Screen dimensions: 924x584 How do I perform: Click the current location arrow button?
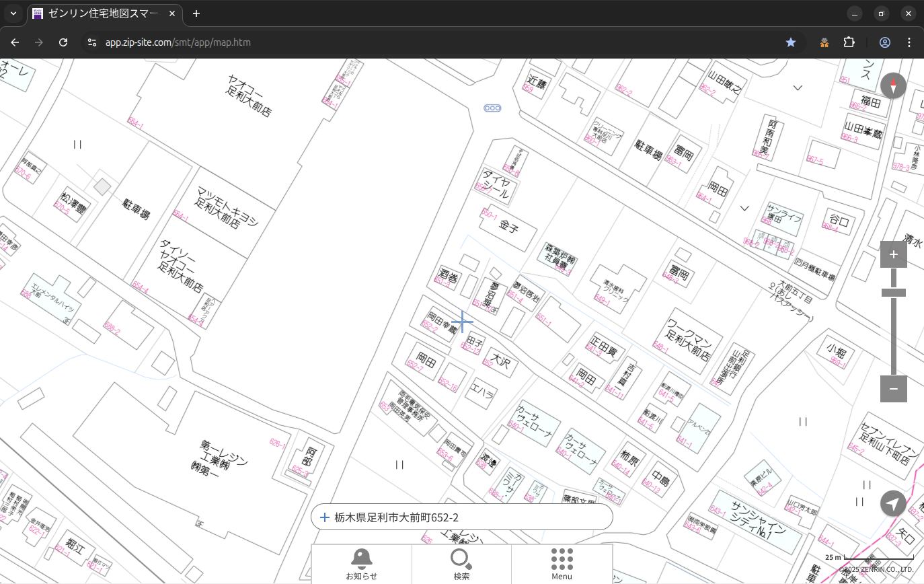click(x=893, y=503)
